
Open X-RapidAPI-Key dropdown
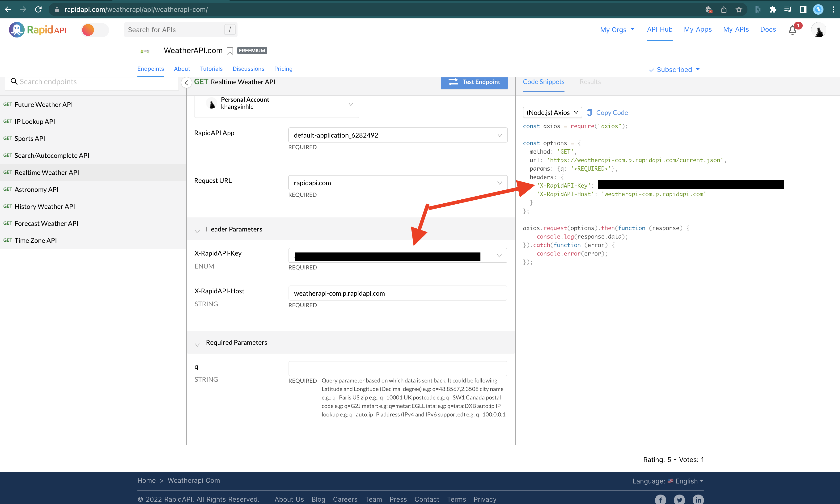click(398, 255)
